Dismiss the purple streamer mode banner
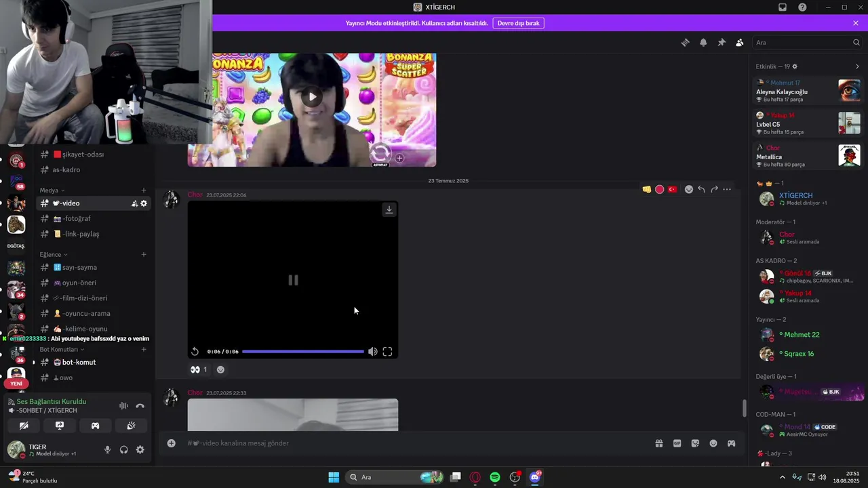868x488 pixels. [856, 23]
